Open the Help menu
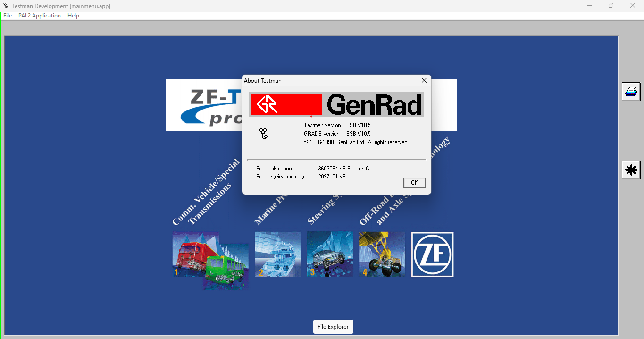The width and height of the screenshot is (644, 339). tap(73, 16)
